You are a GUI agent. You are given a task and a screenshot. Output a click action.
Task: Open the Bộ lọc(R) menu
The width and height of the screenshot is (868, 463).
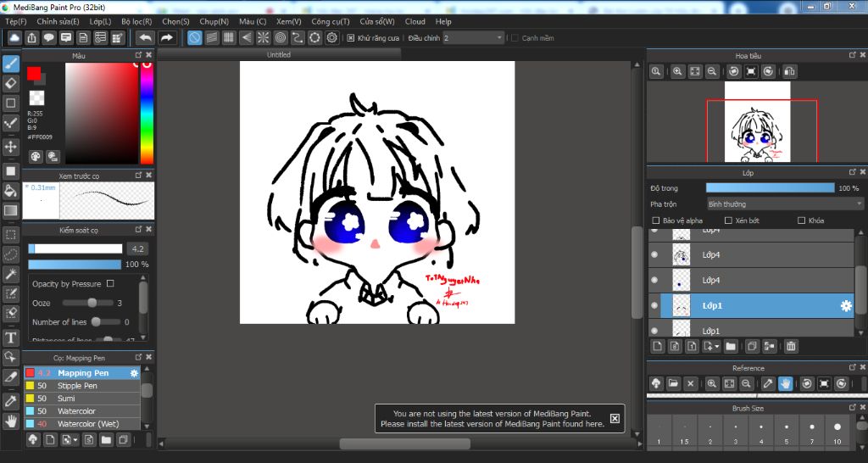pyautogui.click(x=136, y=21)
